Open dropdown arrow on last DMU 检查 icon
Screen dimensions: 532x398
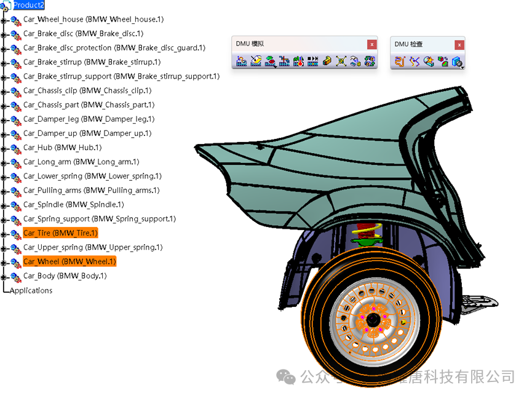462,68
